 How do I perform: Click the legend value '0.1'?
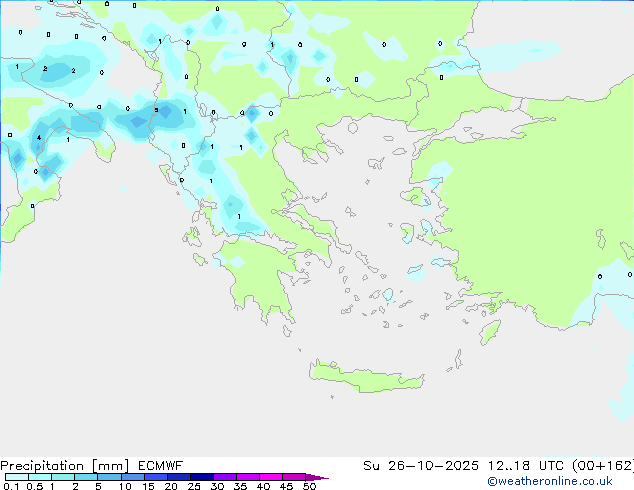tap(11, 486)
